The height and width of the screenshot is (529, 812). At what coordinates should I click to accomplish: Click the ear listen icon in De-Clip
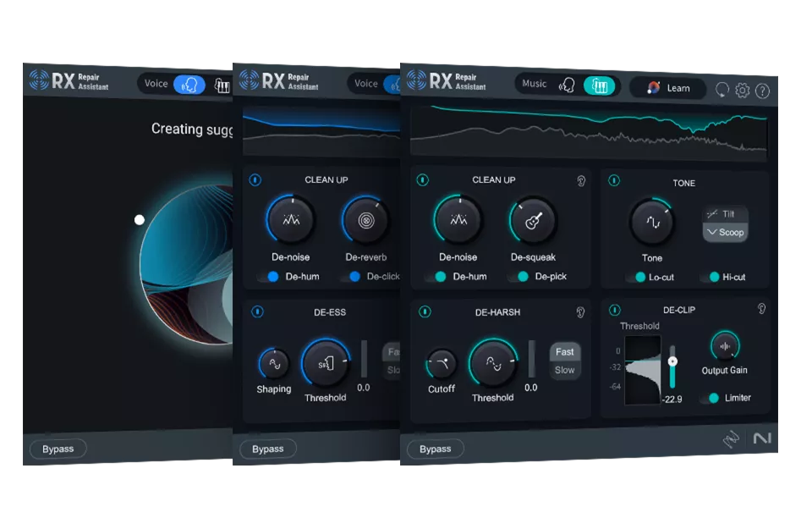click(761, 308)
